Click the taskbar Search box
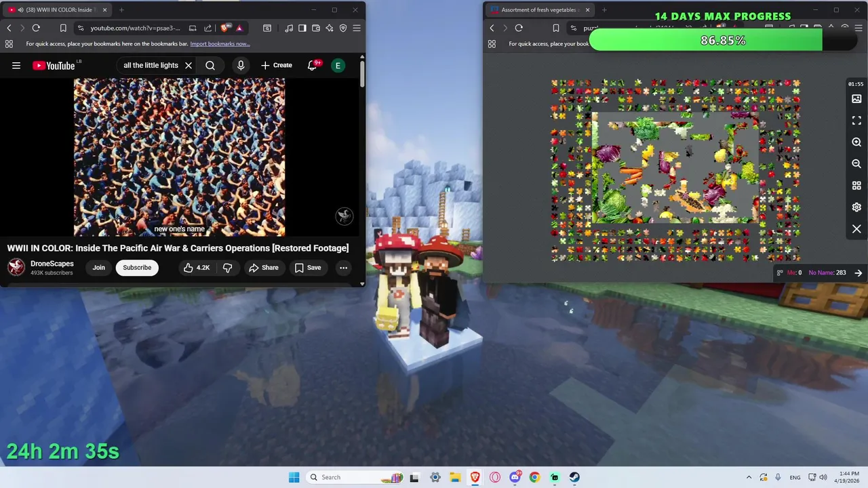This screenshot has width=868, height=488. coord(355,477)
